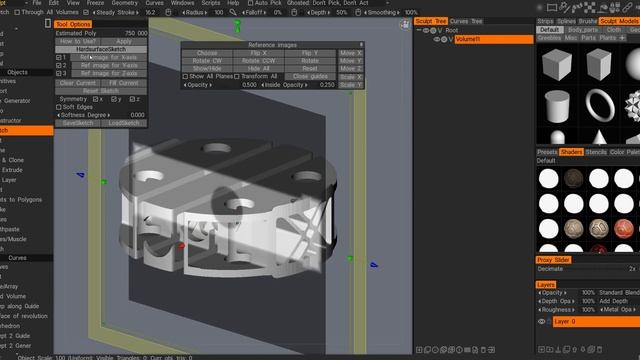Enable Soft Edges checkbox
The image size is (640, 360).
[59, 107]
